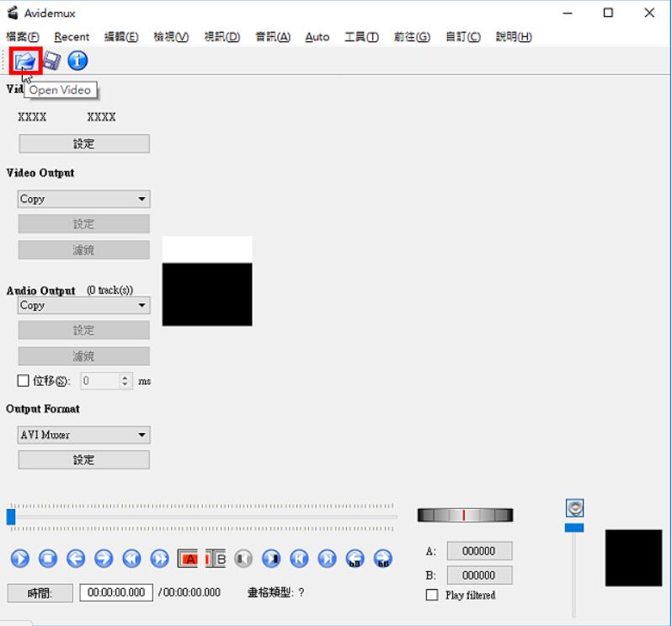This screenshot has height=626, width=672.
Task: Open the 工具(T) menu
Action: point(362,37)
